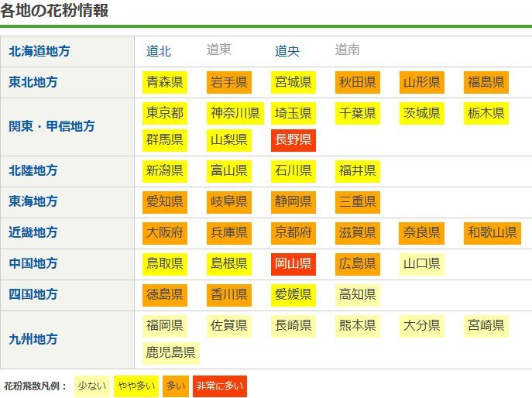Image resolution: width=532 pixels, height=398 pixels.
Task: Click the 福島県 prefecture link
Action: tap(486, 82)
